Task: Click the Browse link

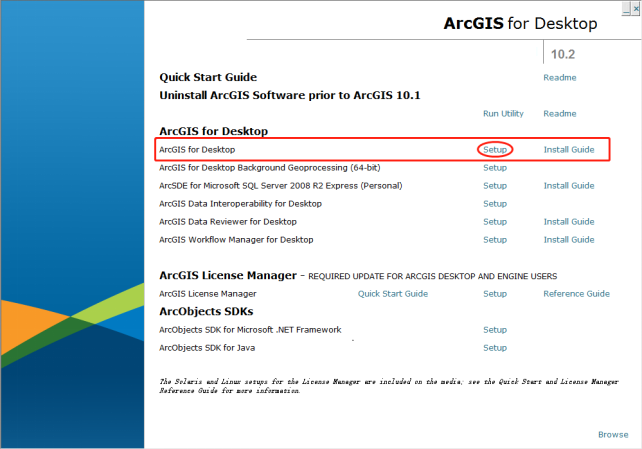Action: tap(613, 434)
